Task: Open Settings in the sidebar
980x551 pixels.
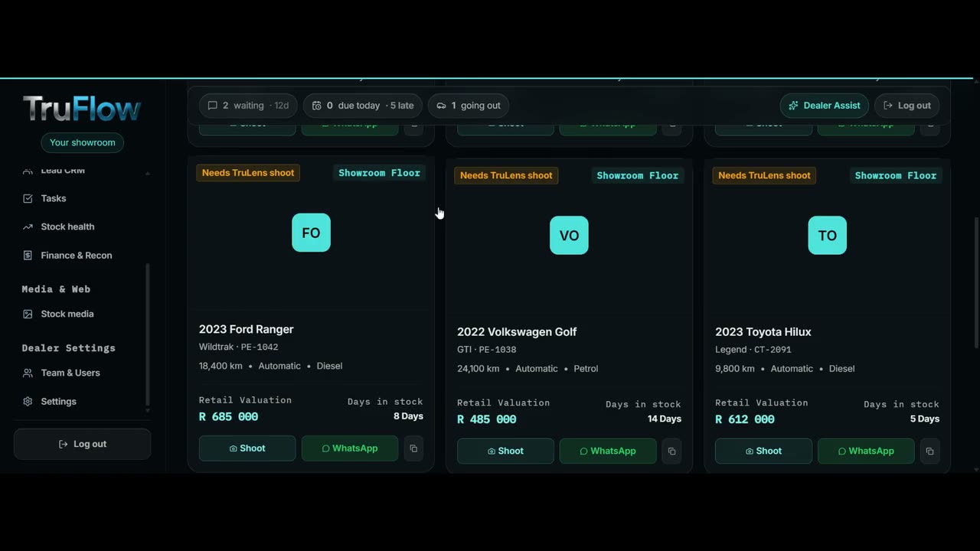Action: [58, 401]
